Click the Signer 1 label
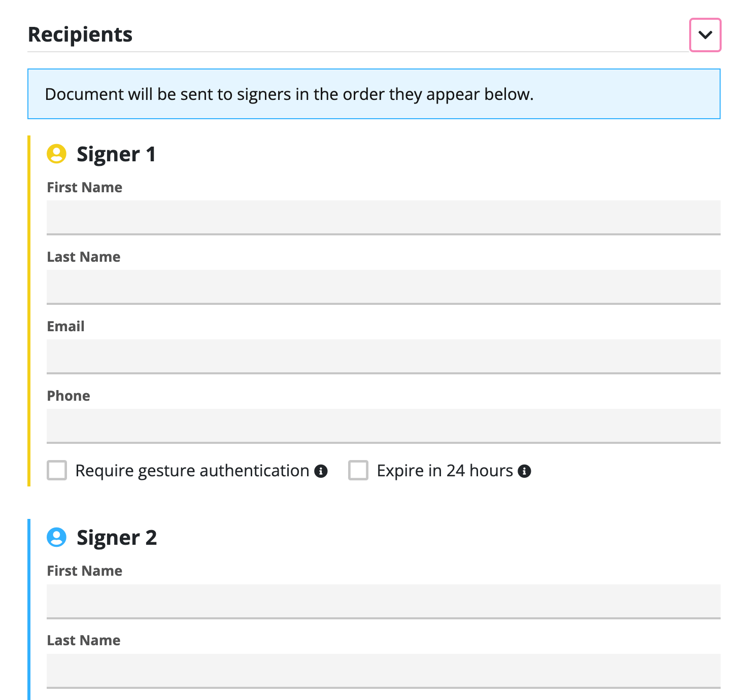This screenshot has width=746, height=700. [116, 154]
